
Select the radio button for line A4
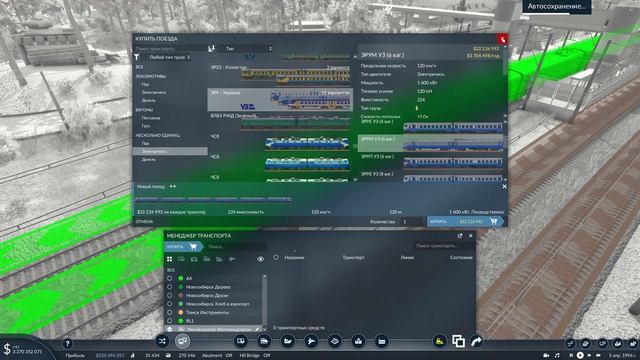click(169, 278)
